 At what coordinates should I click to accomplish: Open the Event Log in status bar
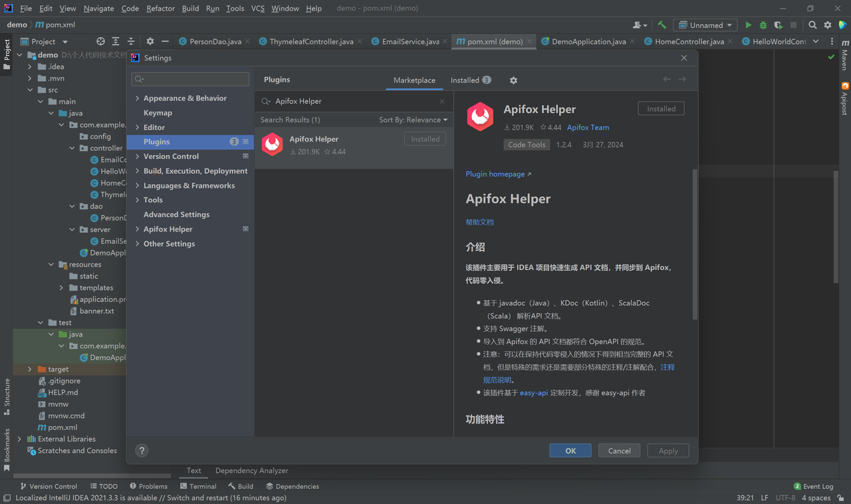point(813,486)
